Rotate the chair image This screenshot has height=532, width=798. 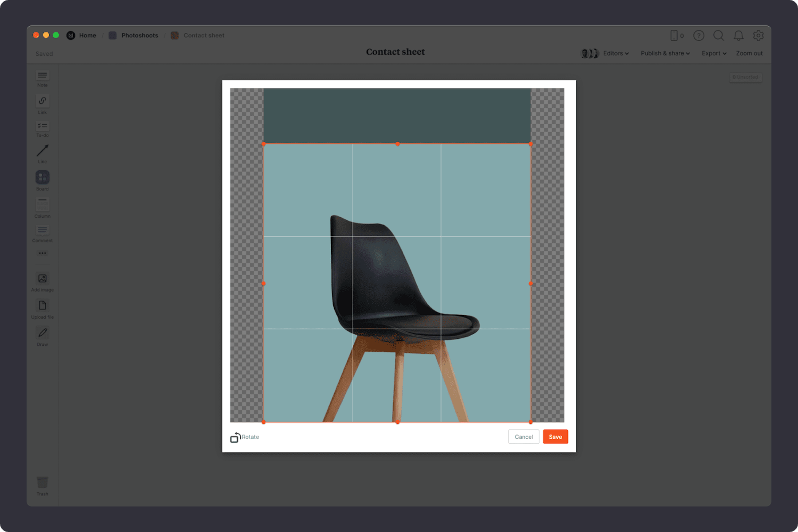coord(244,437)
